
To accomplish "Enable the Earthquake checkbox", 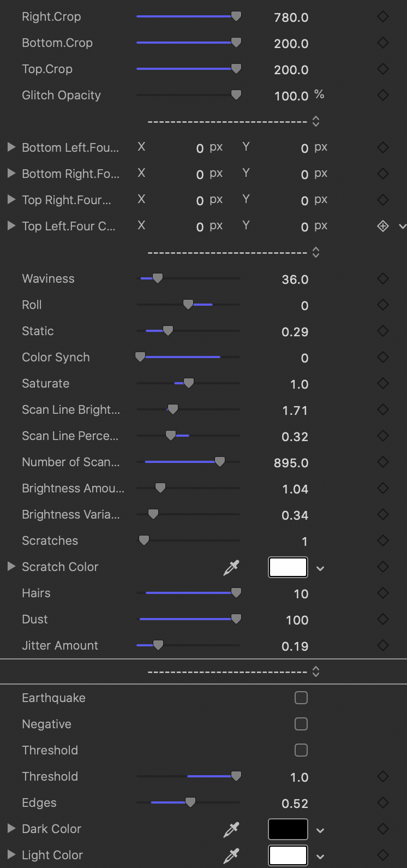I will [x=301, y=698].
